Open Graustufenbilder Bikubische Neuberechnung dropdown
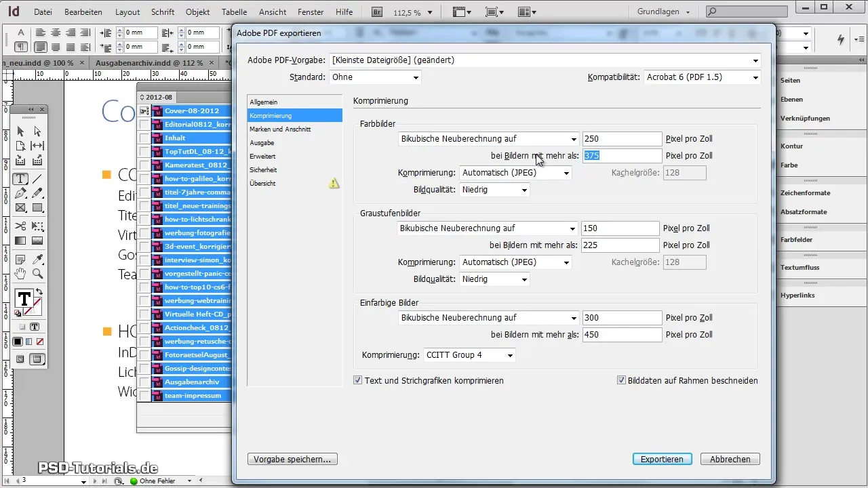This screenshot has height=488, width=868. tap(488, 228)
